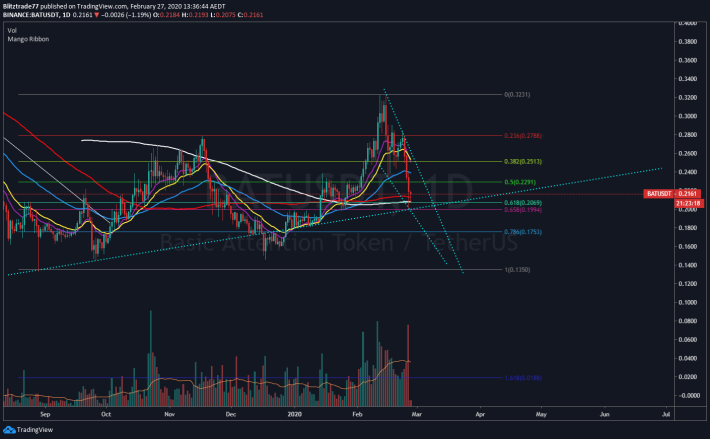710x439 pixels.
Task: Select the 0.658(0.1994) Fibonacci level label
Action: pyautogui.click(x=523, y=210)
